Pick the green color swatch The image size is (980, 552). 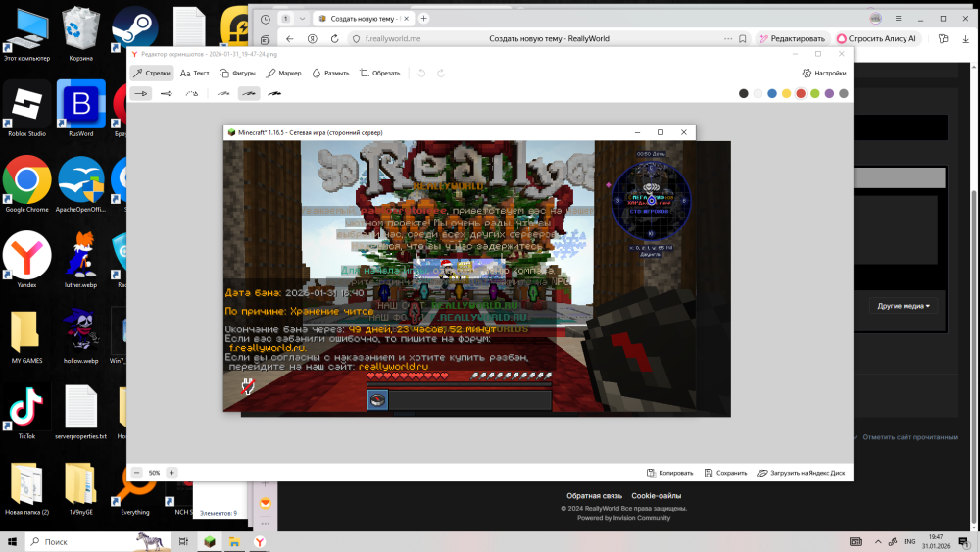(x=815, y=94)
